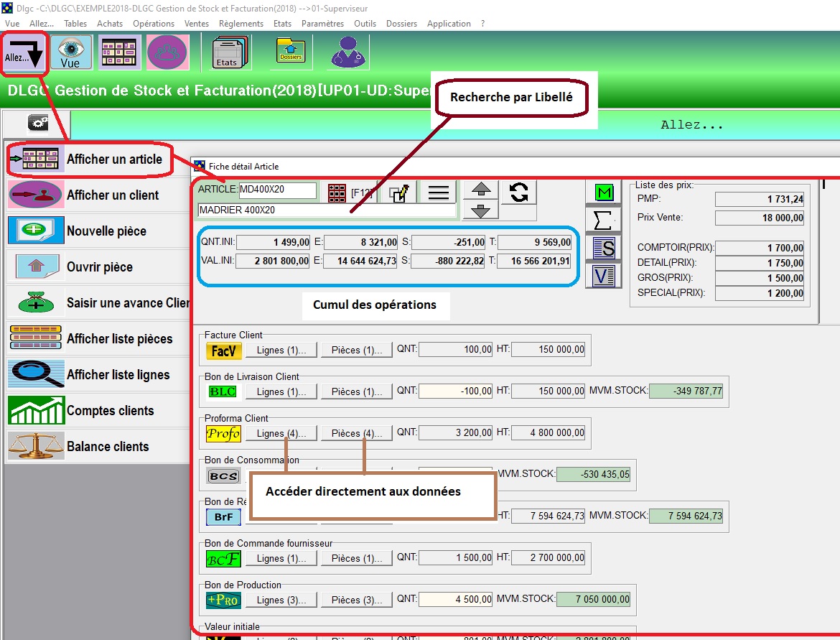Open Balance clients in sidebar
This screenshot has height=640, width=840.
click(98, 447)
